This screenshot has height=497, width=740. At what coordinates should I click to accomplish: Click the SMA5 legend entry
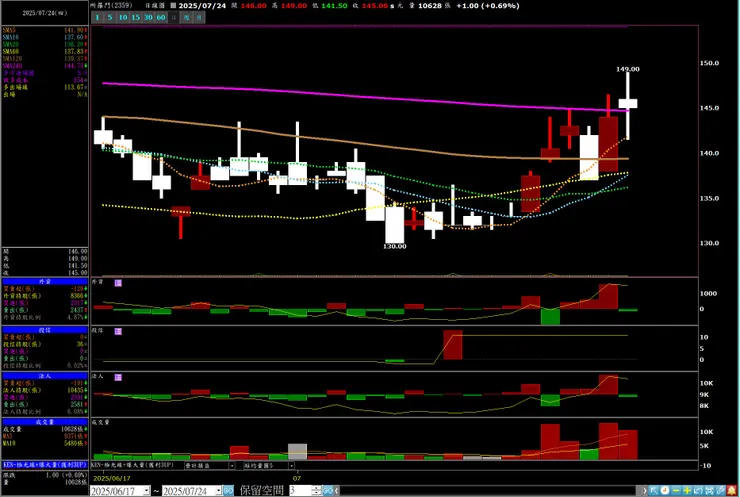point(45,30)
